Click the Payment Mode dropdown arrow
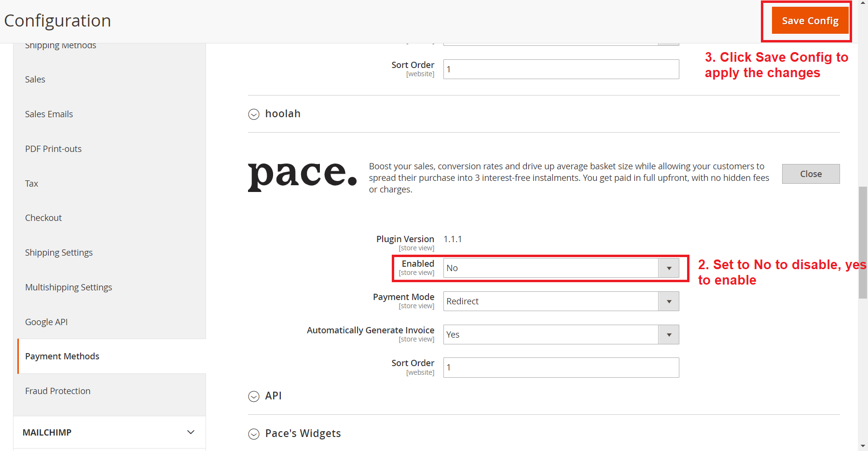868x451 pixels. tap(669, 301)
